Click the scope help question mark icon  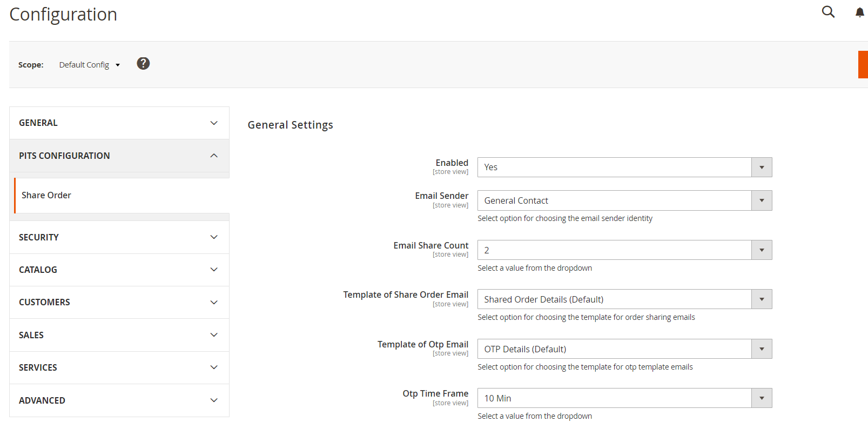[143, 64]
